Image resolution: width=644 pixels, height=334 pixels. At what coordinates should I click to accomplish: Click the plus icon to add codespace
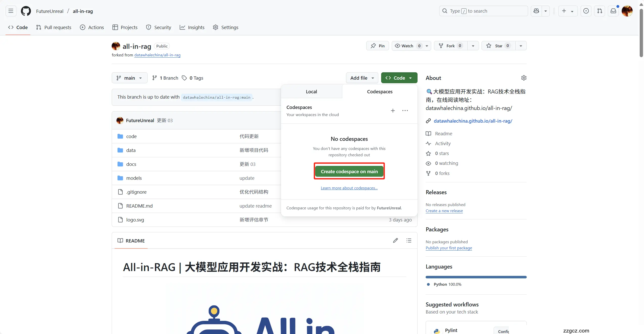(x=393, y=110)
